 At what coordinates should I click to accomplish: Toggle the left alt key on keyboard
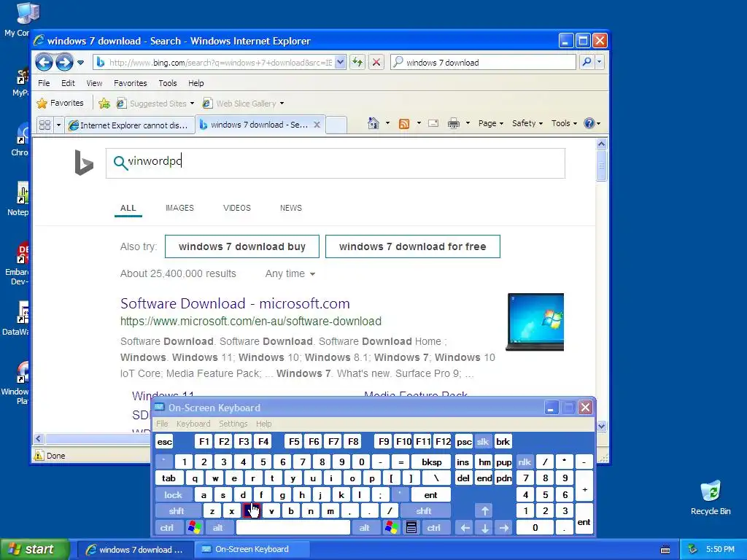point(217,528)
